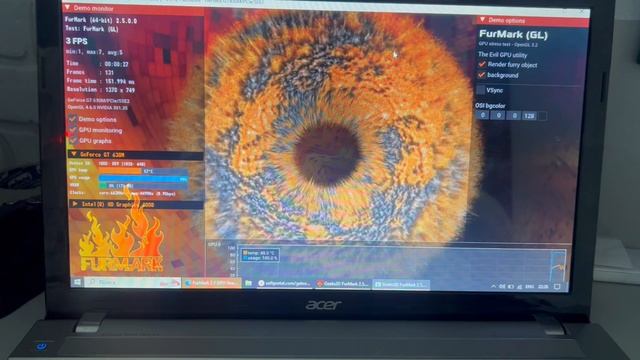Image resolution: width=640 pixels, height=360 pixels.
Task: Click the blue GPU usage bar
Action: pos(143,178)
